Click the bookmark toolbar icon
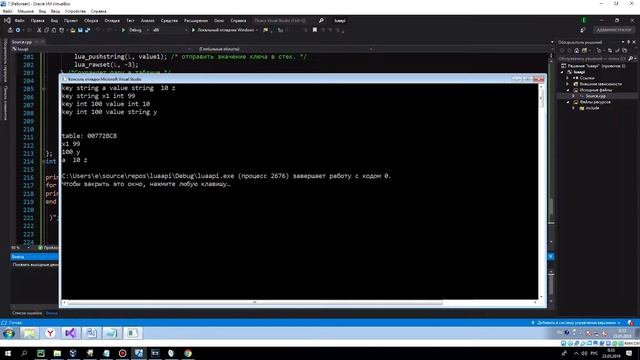The height and width of the screenshot is (360, 640). pyautogui.click(x=315, y=30)
